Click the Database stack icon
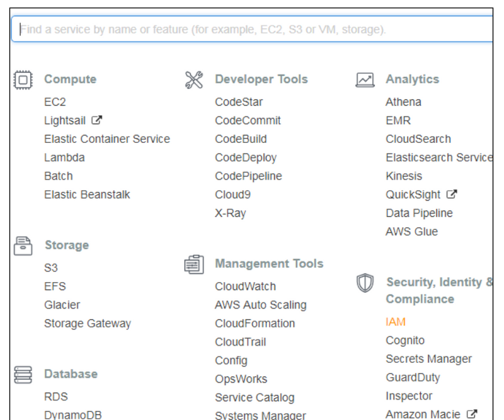 [x=23, y=375]
